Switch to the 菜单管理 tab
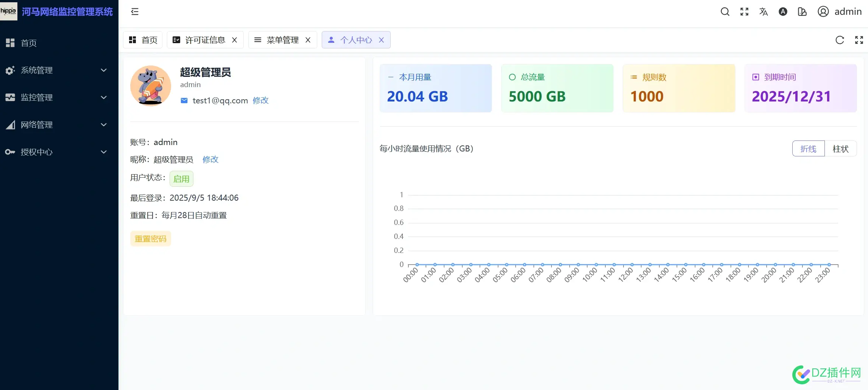The width and height of the screenshot is (868, 390). [x=282, y=40]
